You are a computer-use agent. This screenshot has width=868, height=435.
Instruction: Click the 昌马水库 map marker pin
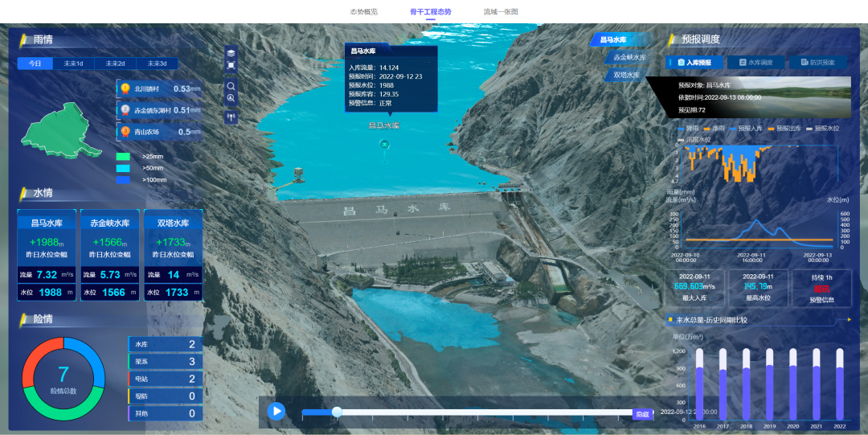[x=384, y=144]
